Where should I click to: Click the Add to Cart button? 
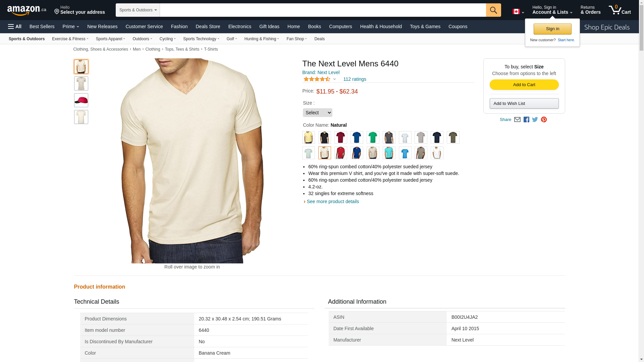point(524,85)
